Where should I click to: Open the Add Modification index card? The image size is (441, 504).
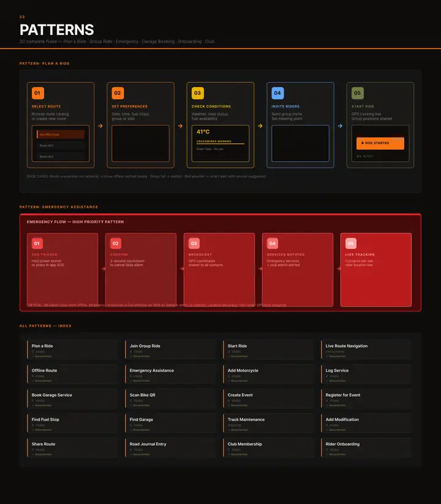pos(366,423)
